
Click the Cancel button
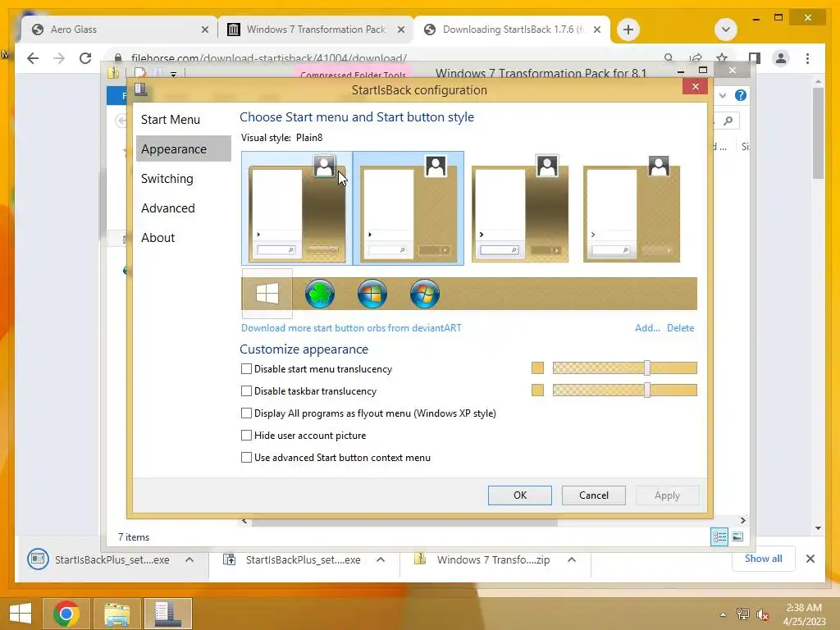(x=594, y=495)
